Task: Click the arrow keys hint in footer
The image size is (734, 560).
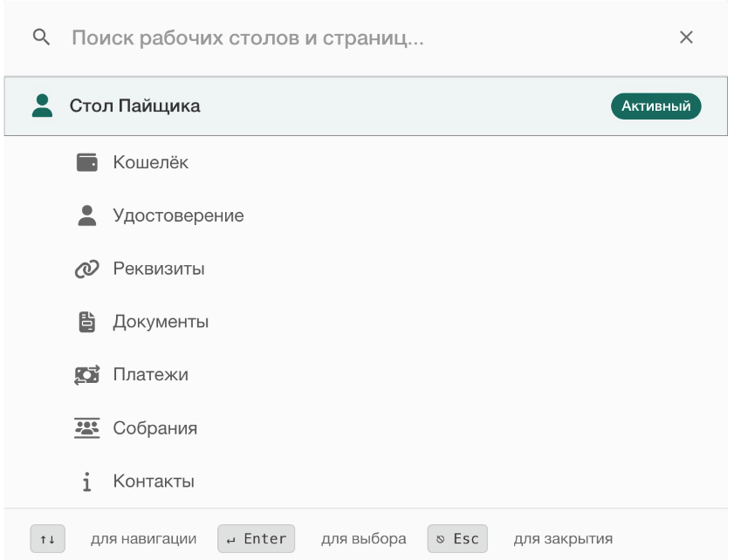Action: pos(46,538)
